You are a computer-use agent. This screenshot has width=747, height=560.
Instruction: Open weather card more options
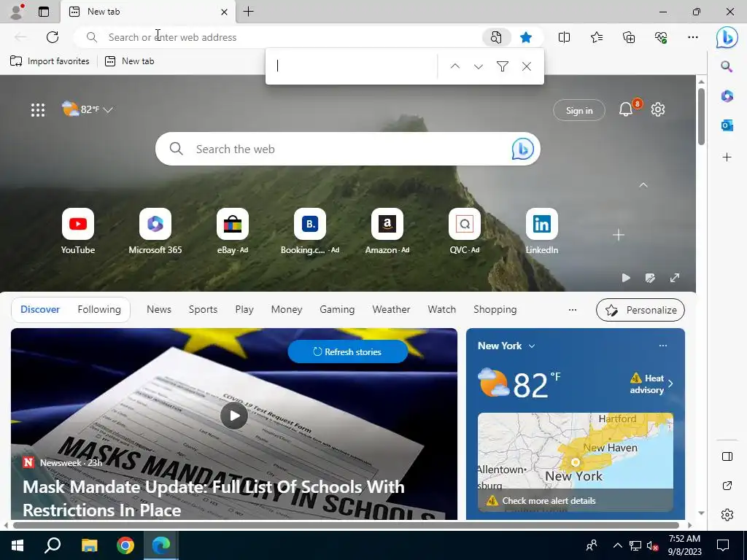[x=662, y=346]
